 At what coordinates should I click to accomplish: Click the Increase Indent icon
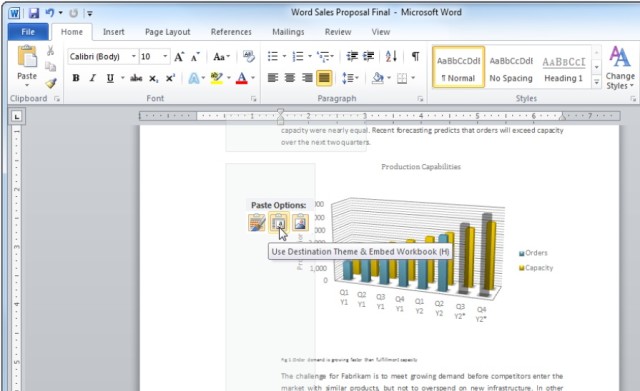(x=369, y=56)
